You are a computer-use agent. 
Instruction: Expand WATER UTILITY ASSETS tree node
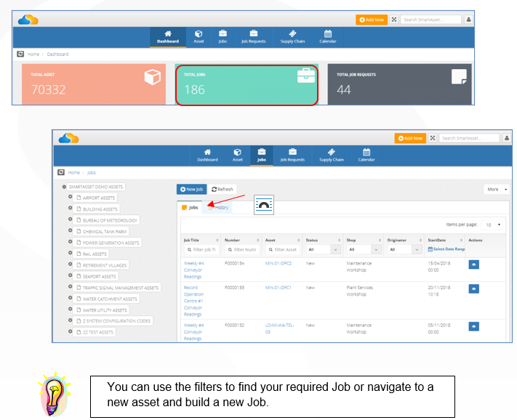coord(71,309)
